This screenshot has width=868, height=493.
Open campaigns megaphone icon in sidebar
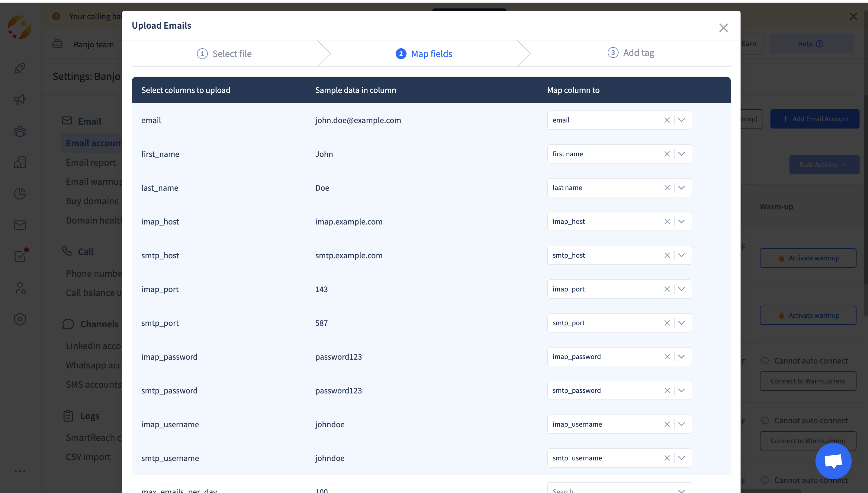[20, 100]
